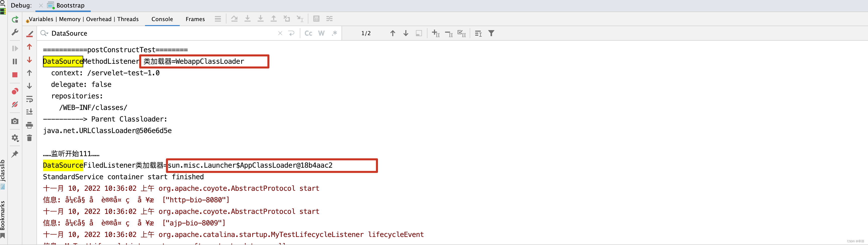
Task: Click the search in selection icon
Action: [x=419, y=33]
